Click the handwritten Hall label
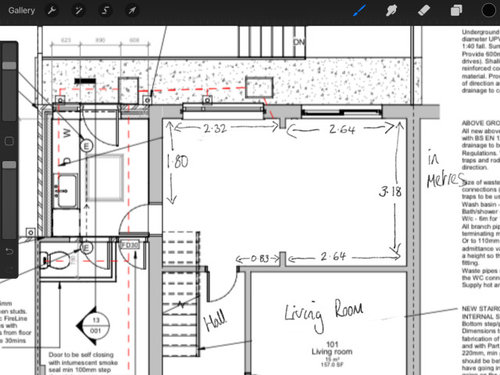The height and width of the screenshot is (375, 500). 215,320
